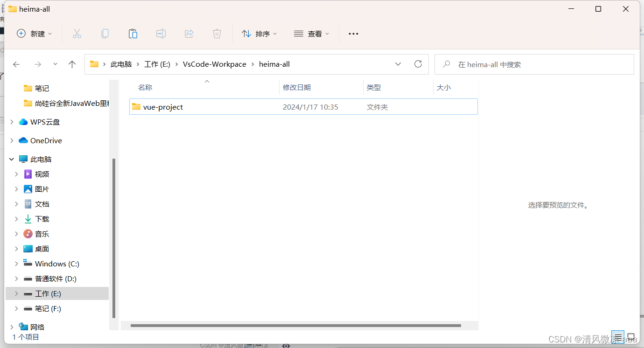The image size is (644, 348).
Task: Click heima-all in the address breadcrumb
Action: tap(274, 64)
